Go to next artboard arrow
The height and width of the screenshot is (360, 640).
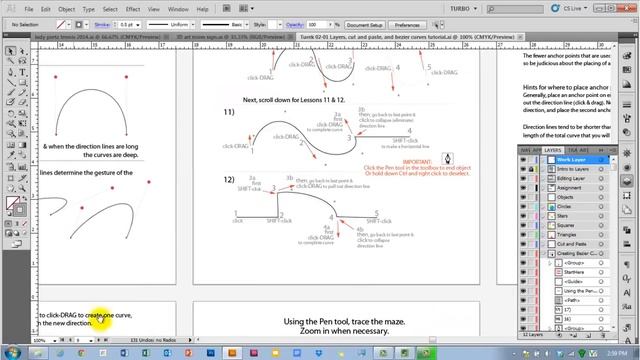(98, 340)
